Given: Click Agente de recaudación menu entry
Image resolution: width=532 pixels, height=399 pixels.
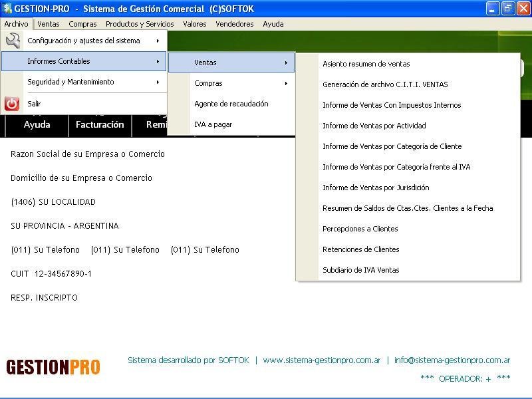Looking at the screenshot, I should tap(231, 104).
